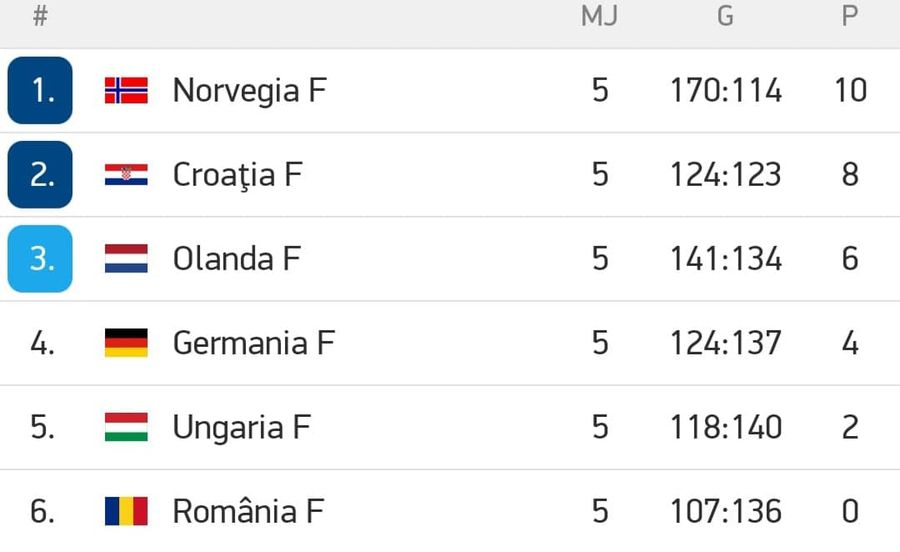Click the Romania flag icon
This screenshot has width=900, height=552.
pyautogui.click(x=126, y=511)
